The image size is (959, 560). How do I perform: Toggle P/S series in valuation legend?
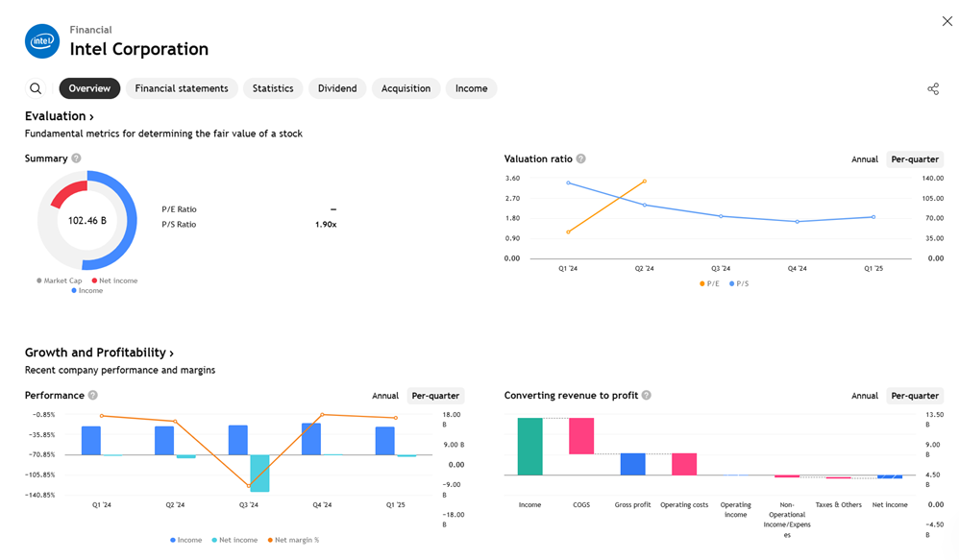click(739, 283)
